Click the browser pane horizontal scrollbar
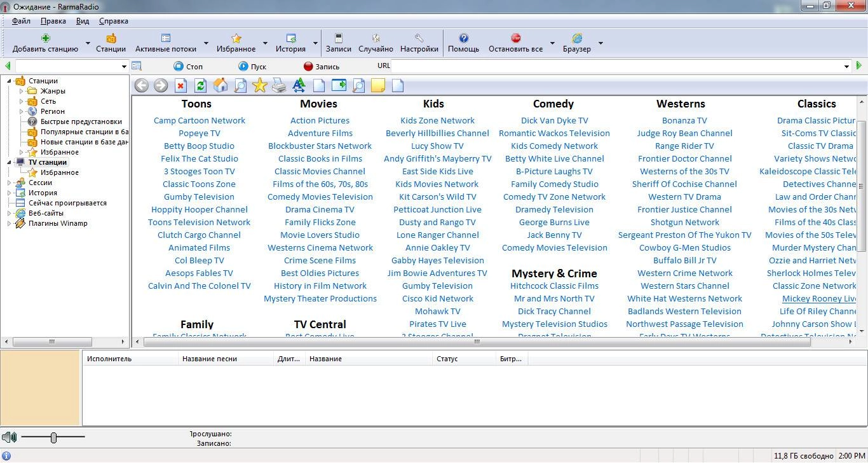This screenshot has height=463, width=868. (x=477, y=342)
